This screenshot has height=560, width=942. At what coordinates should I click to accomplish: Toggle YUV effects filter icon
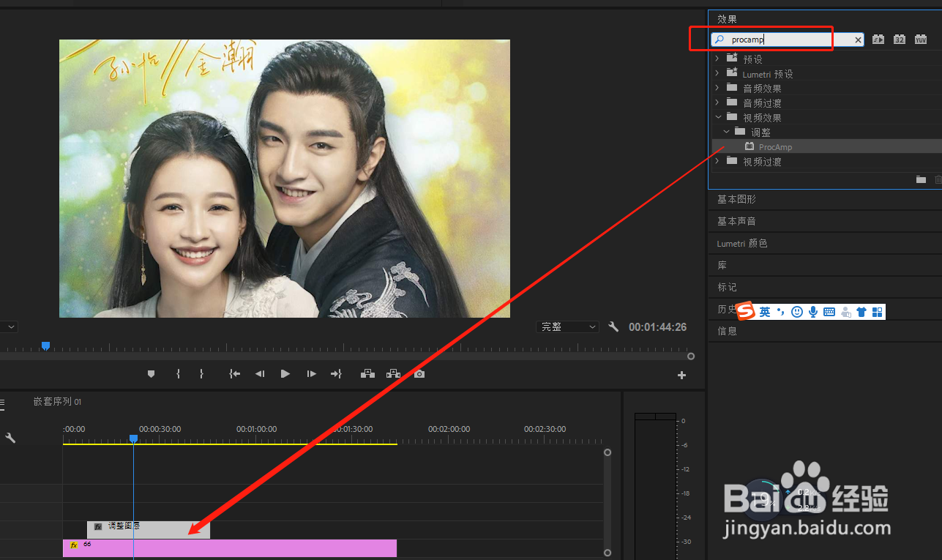(921, 40)
